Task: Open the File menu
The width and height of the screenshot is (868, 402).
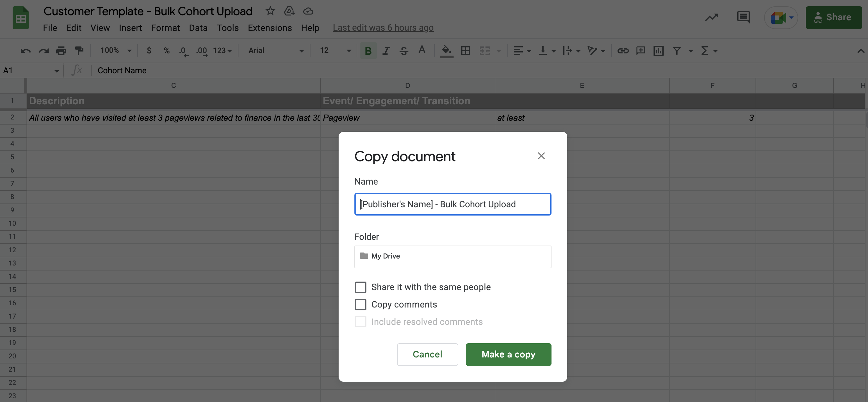Action: pos(50,28)
